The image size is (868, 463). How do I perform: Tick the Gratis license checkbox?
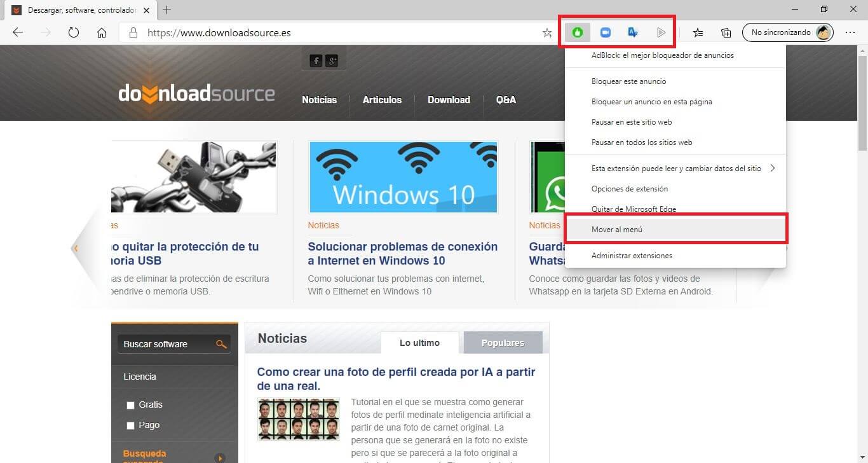pos(130,405)
